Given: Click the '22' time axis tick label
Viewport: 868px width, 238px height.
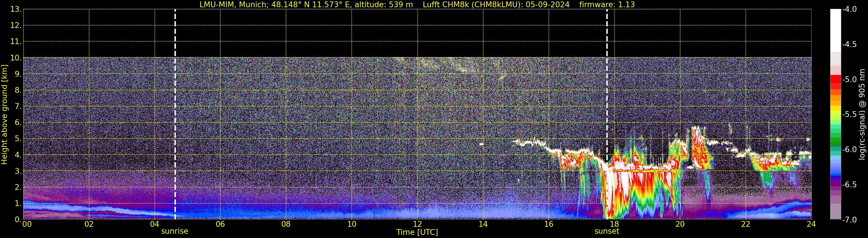Looking at the screenshot, I should point(746,224).
